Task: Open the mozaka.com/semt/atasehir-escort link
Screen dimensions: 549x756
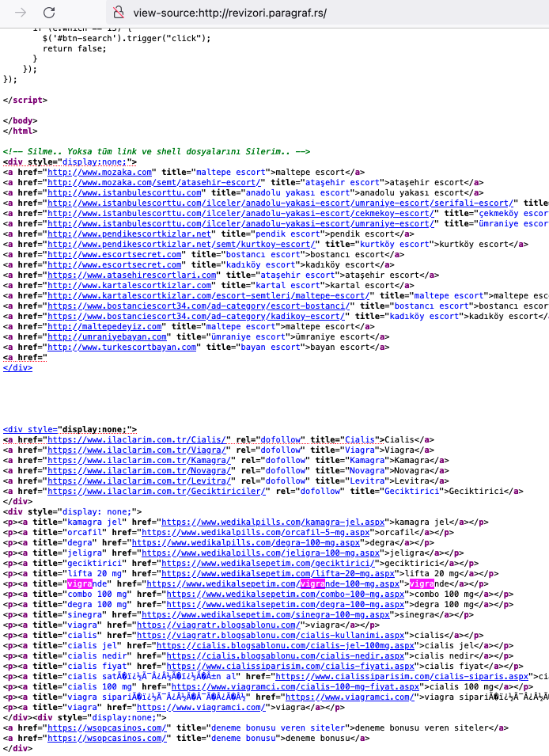Action: tap(154, 182)
